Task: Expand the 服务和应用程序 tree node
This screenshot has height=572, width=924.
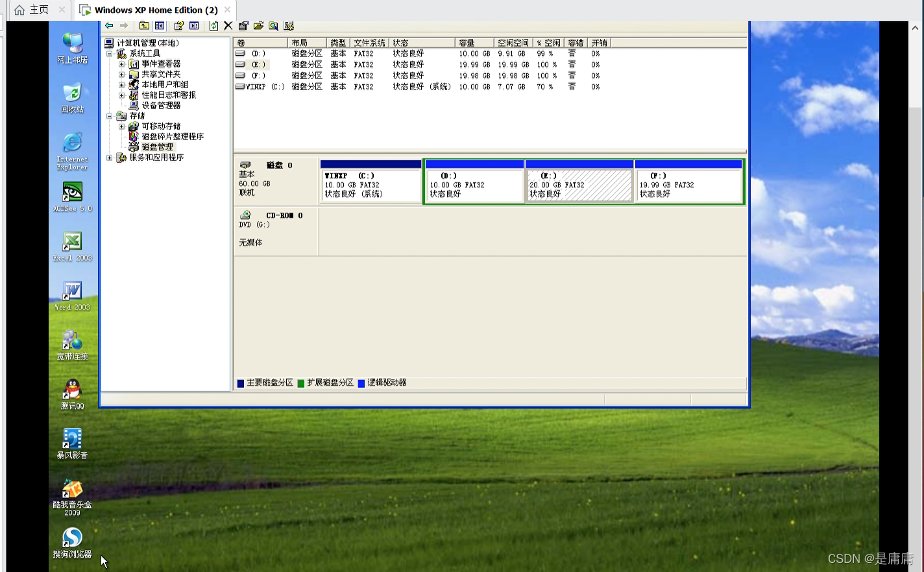Action: click(110, 158)
